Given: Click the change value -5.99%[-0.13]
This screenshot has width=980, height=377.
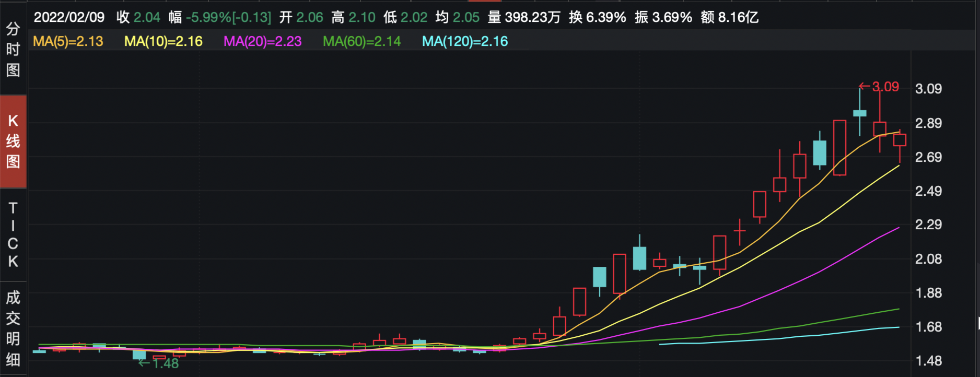Looking at the screenshot, I should 229,17.
